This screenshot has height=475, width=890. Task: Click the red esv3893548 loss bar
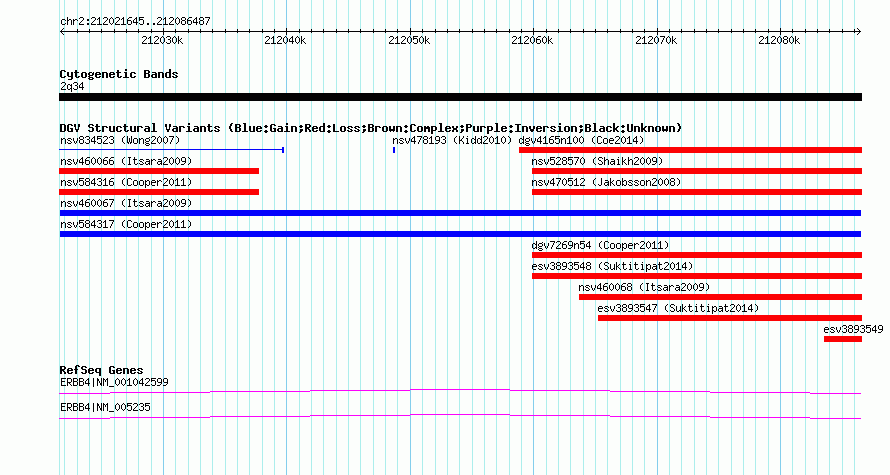[697, 276]
